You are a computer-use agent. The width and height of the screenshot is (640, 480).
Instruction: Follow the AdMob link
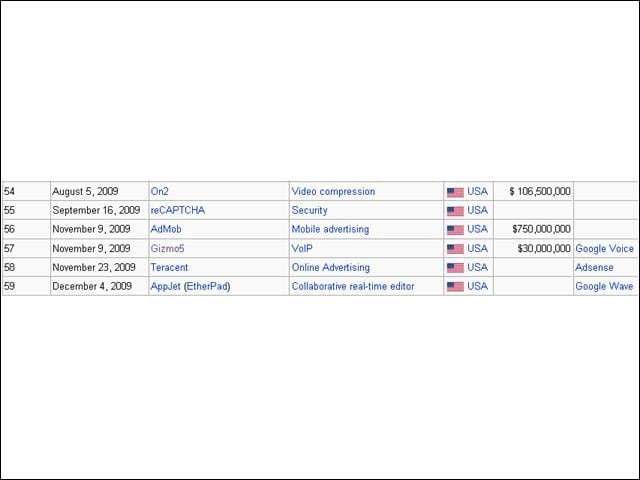tap(166, 229)
